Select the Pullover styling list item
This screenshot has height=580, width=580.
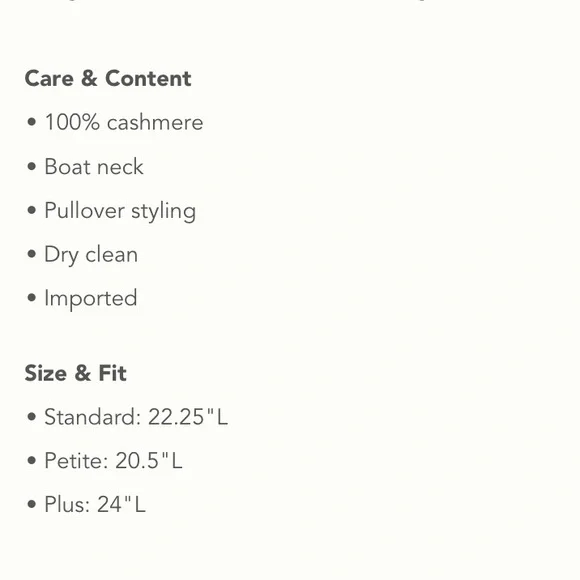point(120,211)
